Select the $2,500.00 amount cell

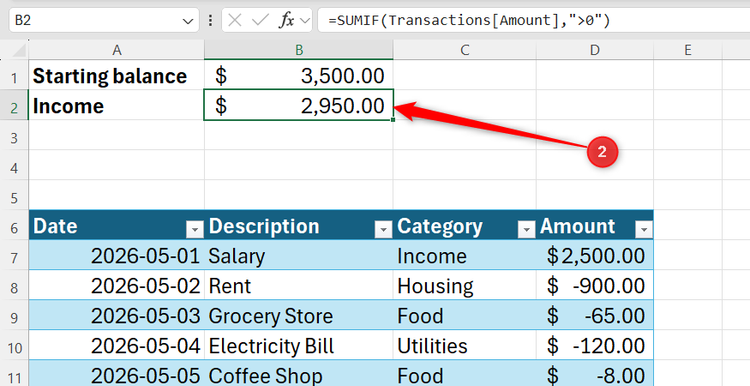(595, 255)
